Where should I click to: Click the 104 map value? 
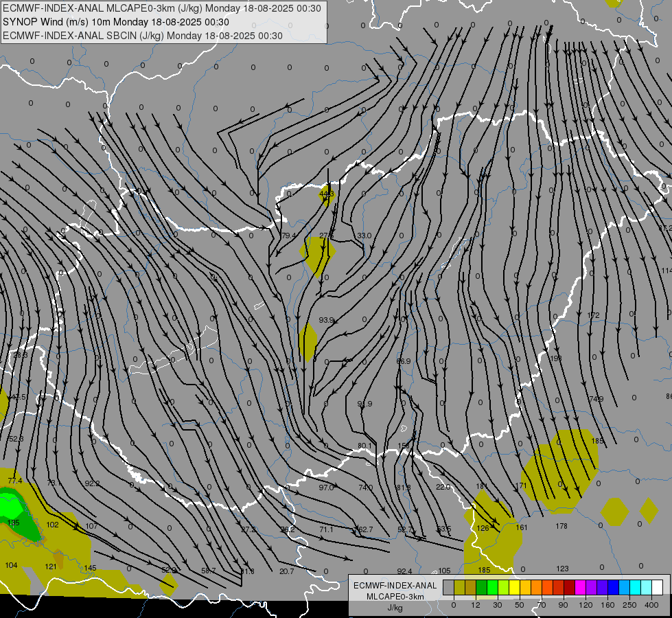point(11,565)
